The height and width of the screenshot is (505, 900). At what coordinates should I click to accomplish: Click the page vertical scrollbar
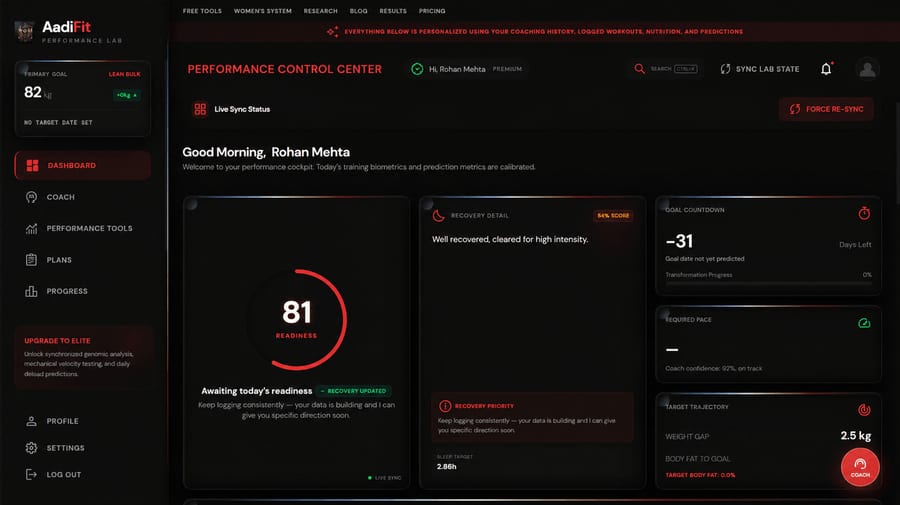(897, 153)
